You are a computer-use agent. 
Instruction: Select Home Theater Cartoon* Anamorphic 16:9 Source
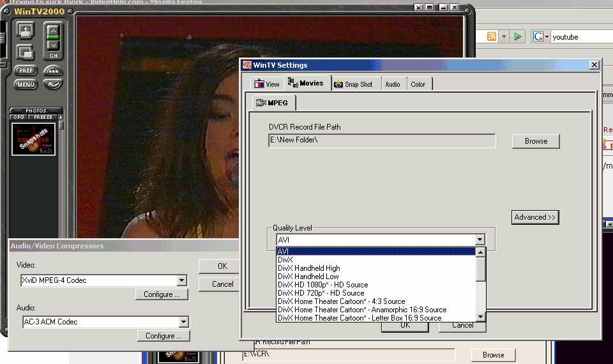[375, 309]
